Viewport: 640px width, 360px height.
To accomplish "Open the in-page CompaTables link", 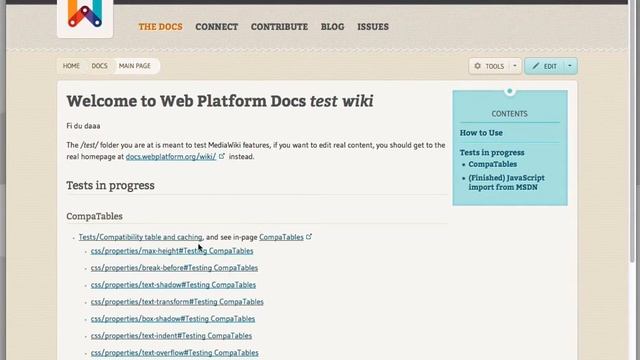I will pyautogui.click(x=281, y=237).
